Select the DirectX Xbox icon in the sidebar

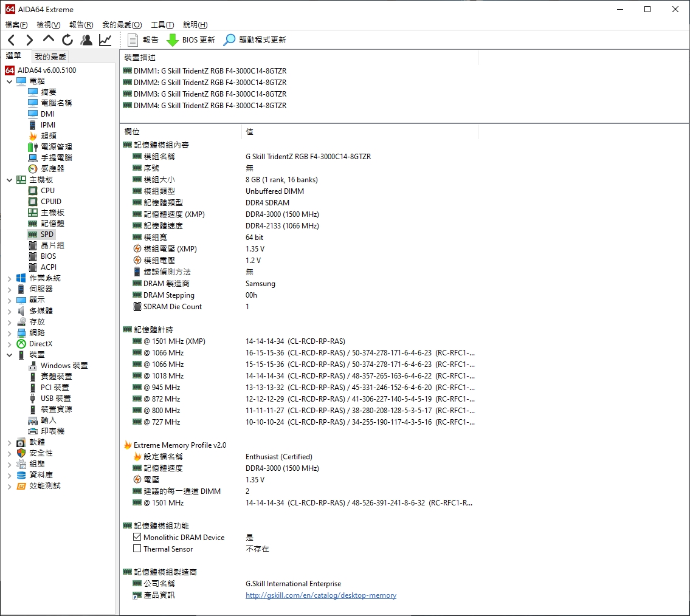21,344
